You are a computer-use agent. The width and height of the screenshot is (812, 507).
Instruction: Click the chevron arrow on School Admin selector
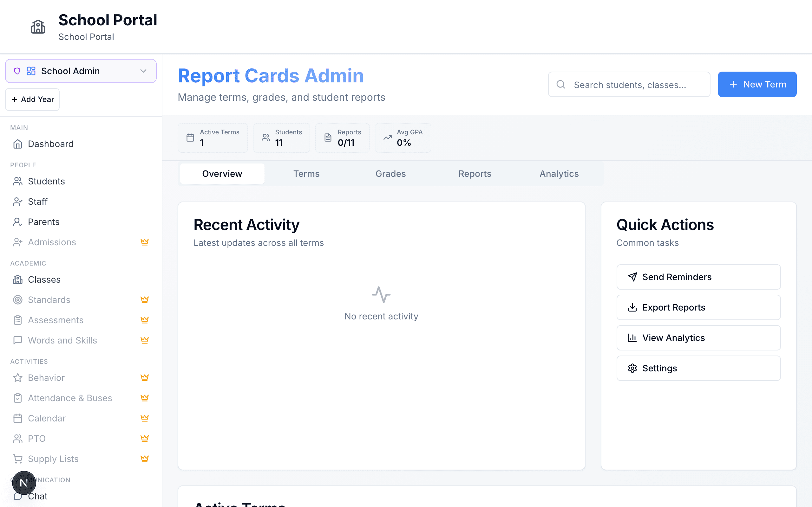pyautogui.click(x=143, y=71)
